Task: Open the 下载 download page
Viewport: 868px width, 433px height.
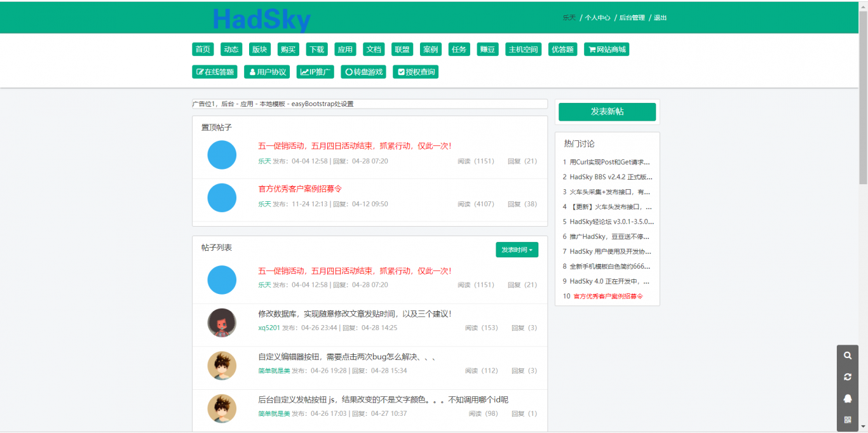Action: point(316,50)
